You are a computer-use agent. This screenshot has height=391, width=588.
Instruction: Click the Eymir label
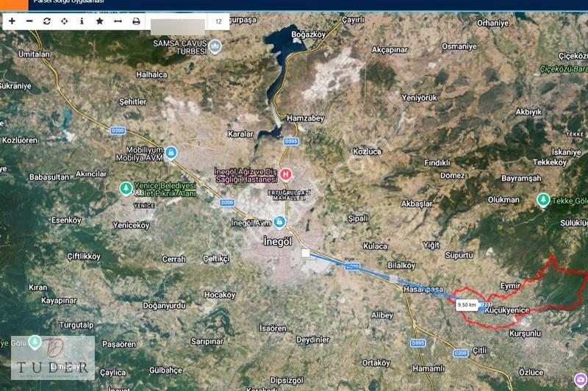510,286
